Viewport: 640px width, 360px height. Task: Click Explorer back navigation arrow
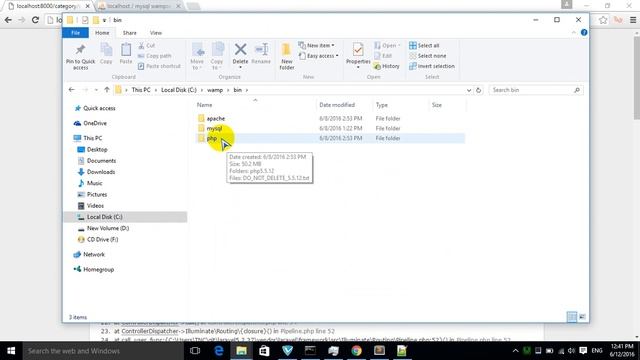click(x=72, y=90)
